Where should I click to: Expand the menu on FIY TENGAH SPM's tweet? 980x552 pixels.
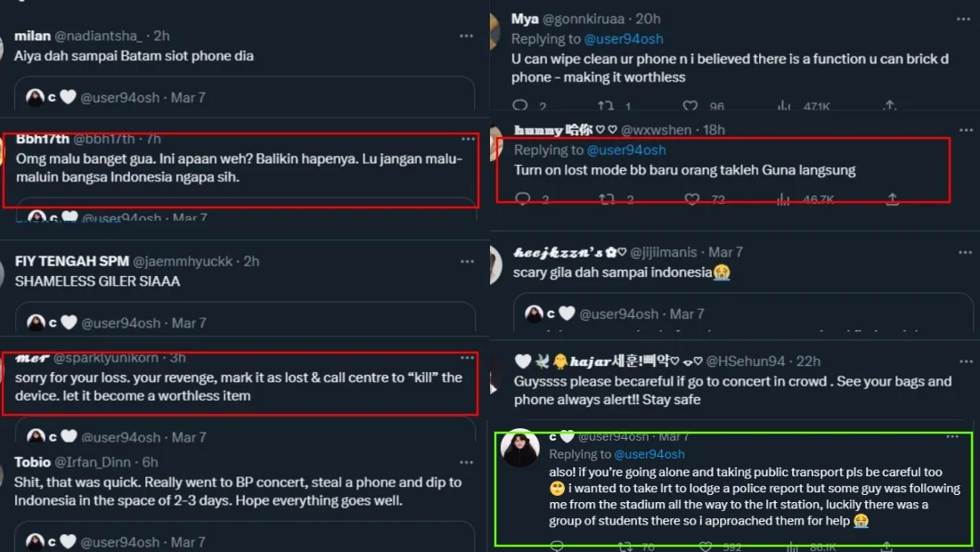[x=466, y=261]
